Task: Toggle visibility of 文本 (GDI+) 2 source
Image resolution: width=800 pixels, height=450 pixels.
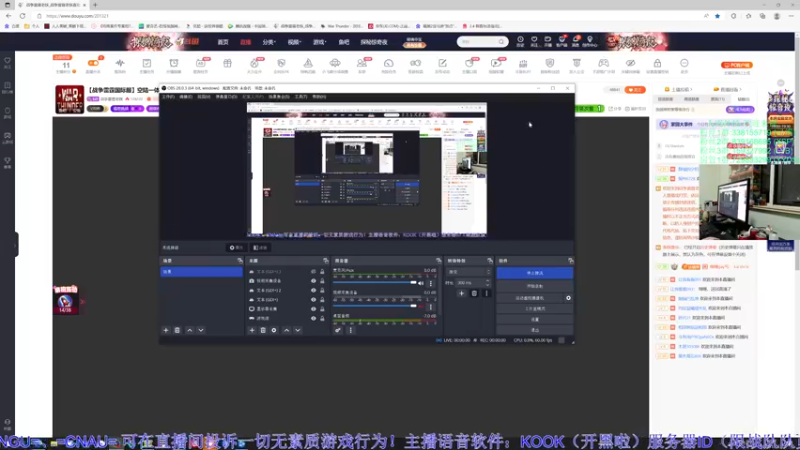Action: point(313,290)
